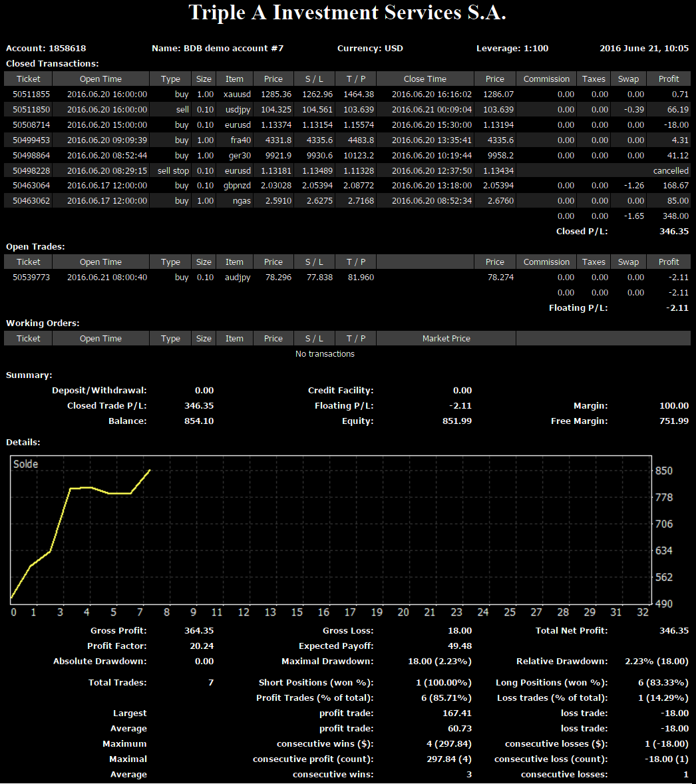Click the ger30 item cell
Viewport: 696px width, 784px height.
(240, 156)
